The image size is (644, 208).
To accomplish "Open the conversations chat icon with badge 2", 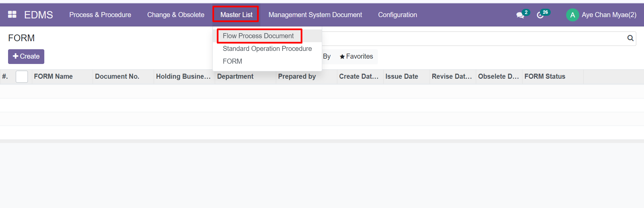I will (x=521, y=15).
